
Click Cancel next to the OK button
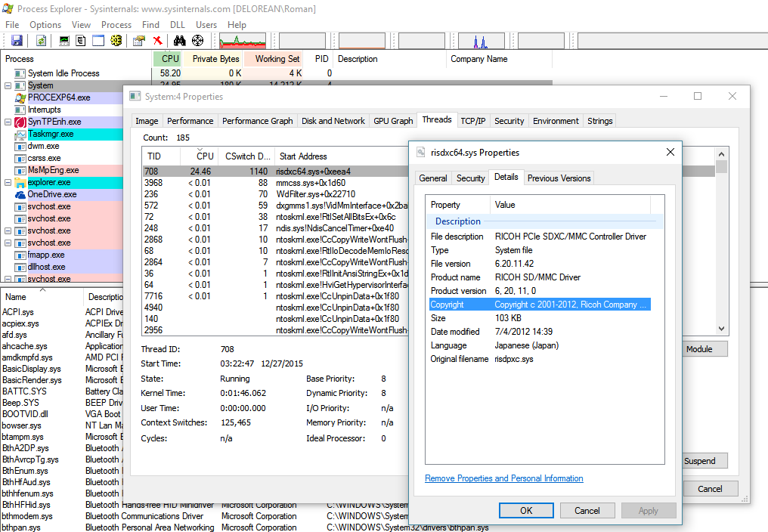587,510
